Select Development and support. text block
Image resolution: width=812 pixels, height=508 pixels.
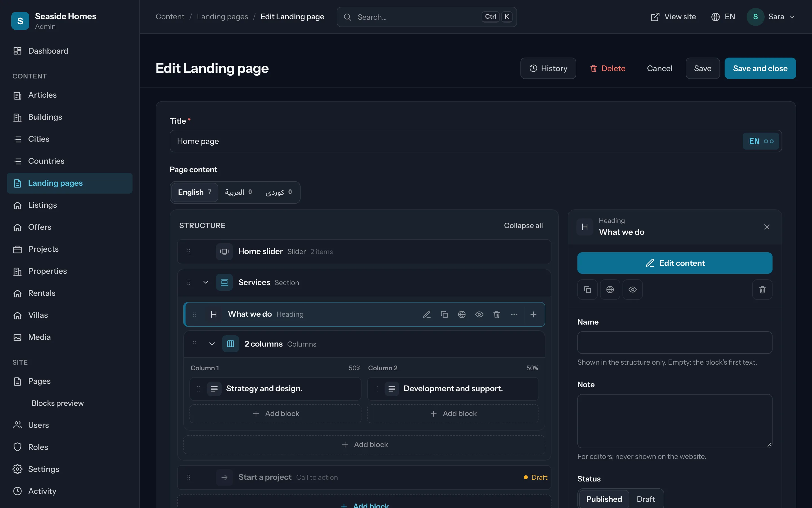pyautogui.click(x=453, y=388)
